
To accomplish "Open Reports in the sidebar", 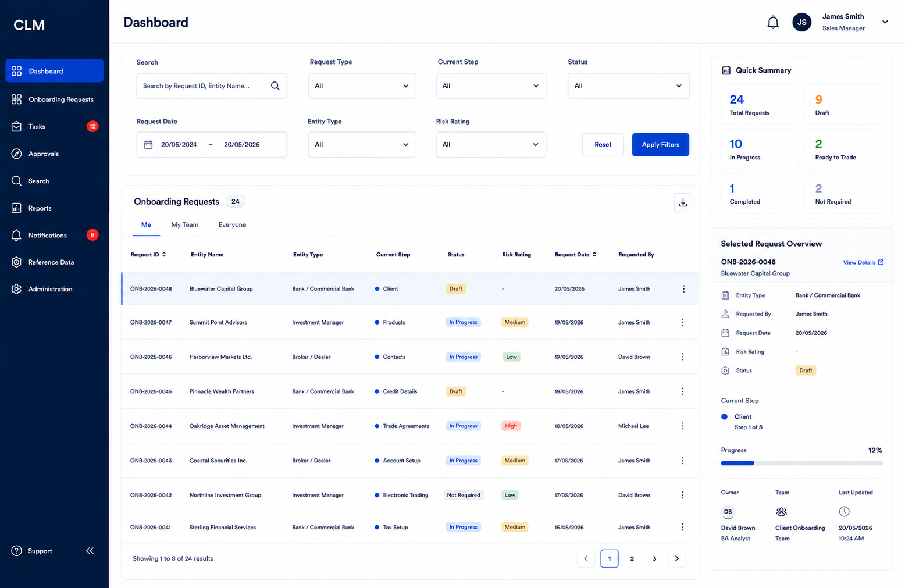I will (x=55, y=208).
